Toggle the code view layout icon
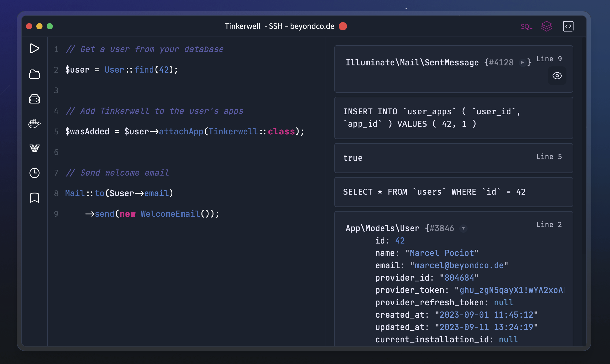The image size is (610, 364). tap(568, 26)
